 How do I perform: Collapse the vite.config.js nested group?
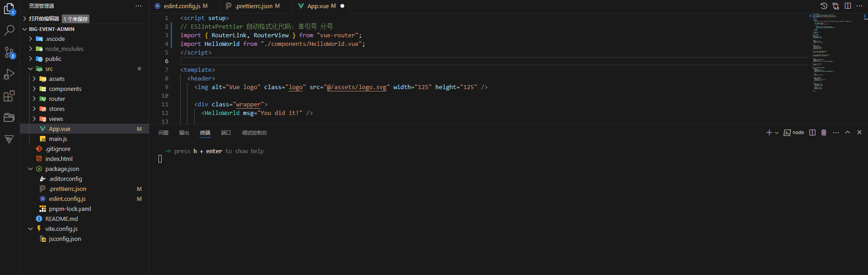tap(30, 229)
